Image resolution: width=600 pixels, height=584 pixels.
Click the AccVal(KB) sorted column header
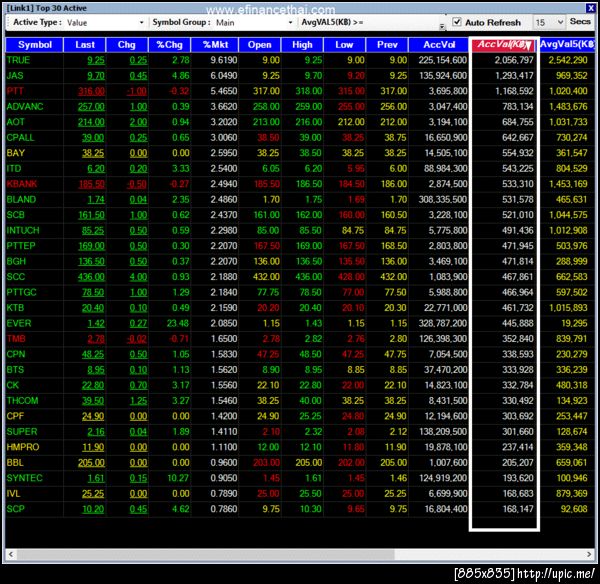tap(504, 45)
